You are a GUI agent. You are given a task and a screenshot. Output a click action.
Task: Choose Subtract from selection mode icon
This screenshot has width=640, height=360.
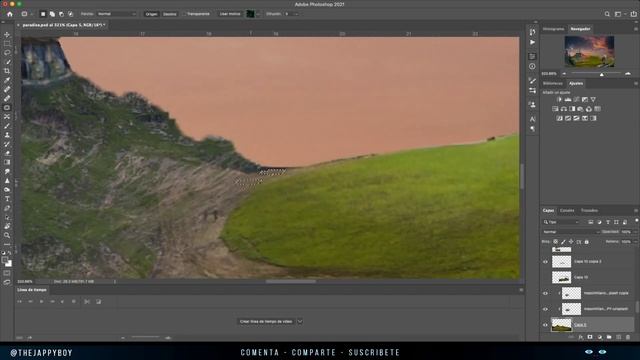[61, 14]
